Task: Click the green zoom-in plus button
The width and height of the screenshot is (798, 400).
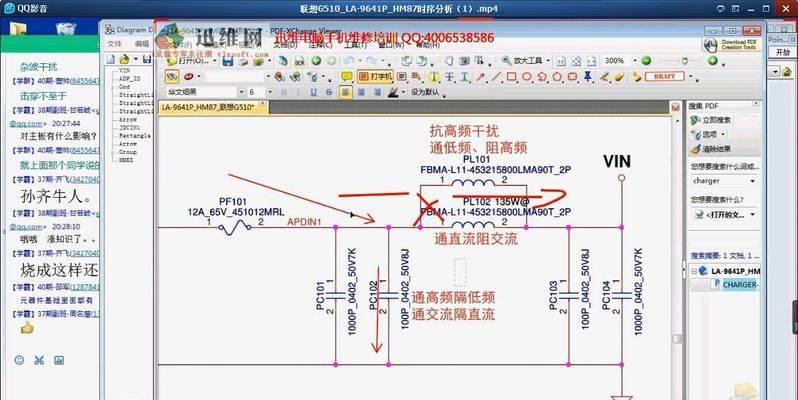Action: [x=712, y=61]
